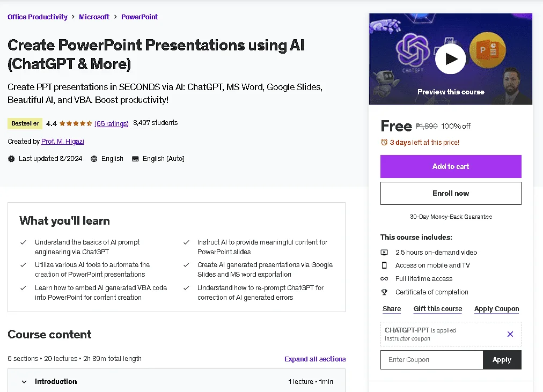This screenshot has width=543, height=392.
Task: Click Gift this course
Action: coord(438,309)
